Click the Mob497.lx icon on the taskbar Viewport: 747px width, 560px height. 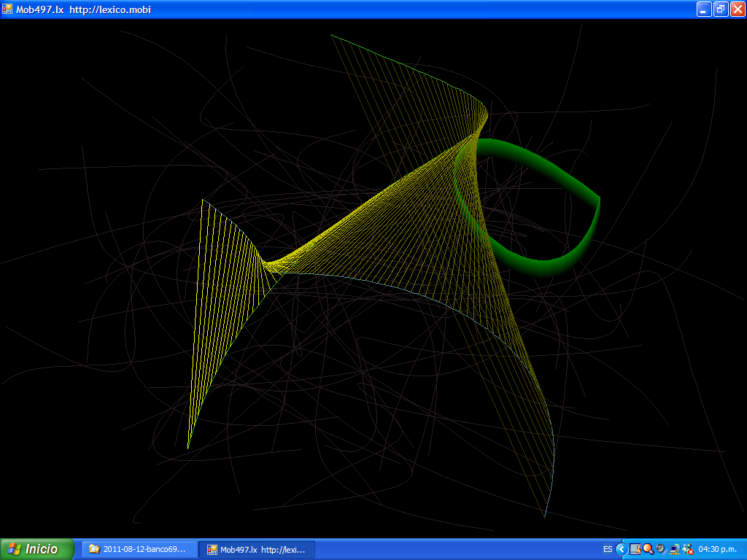(x=212, y=549)
